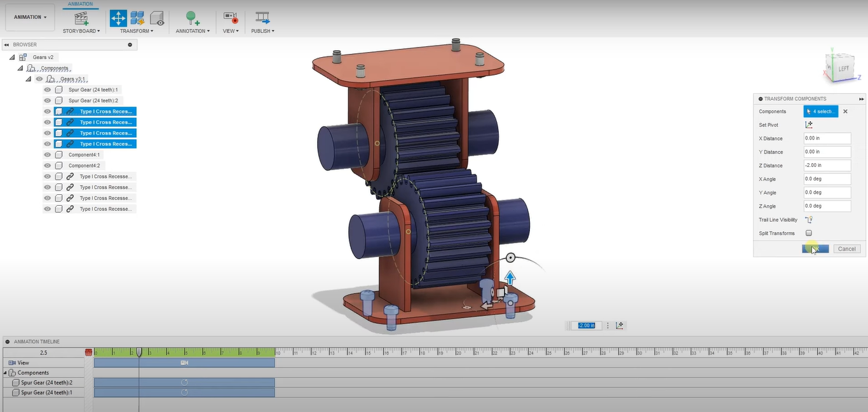The image size is (868, 412).
Task: Click the Cancel button in Transform panel
Action: click(x=846, y=249)
